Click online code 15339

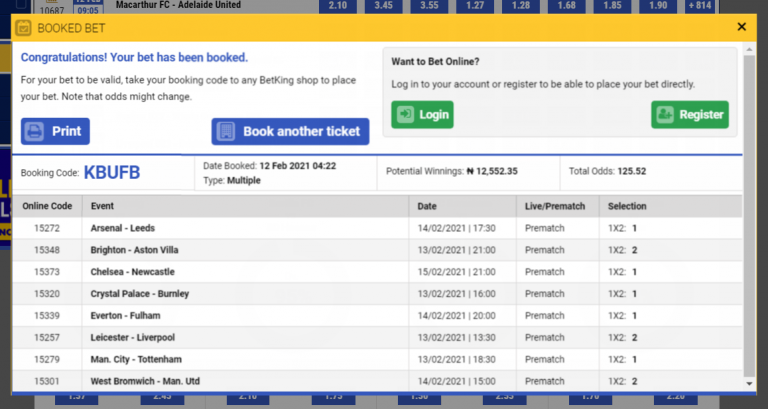[x=47, y=315]
